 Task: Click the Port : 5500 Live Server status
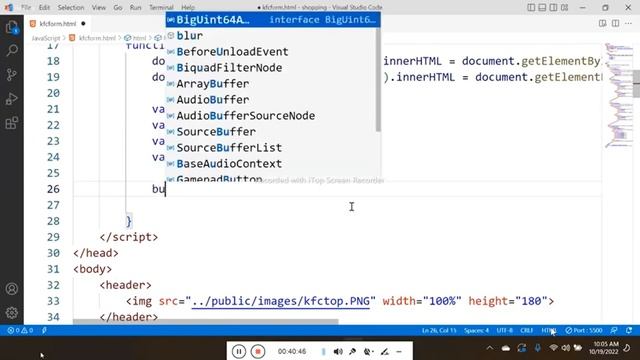(584, 330)
